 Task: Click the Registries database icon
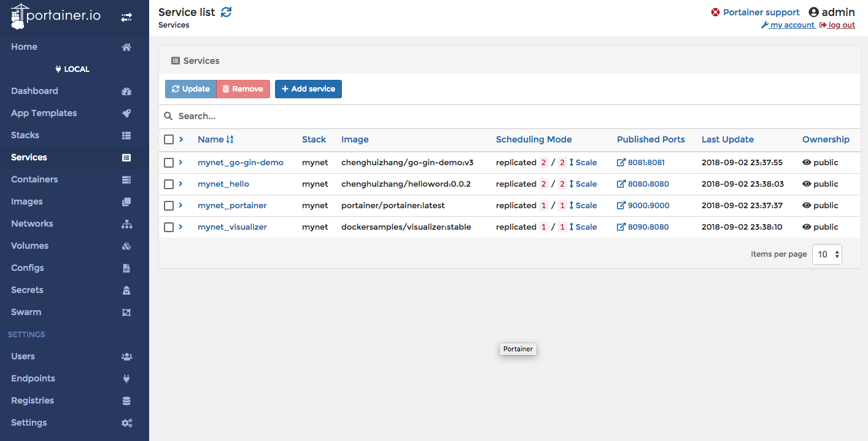click(x=126, y=401)
